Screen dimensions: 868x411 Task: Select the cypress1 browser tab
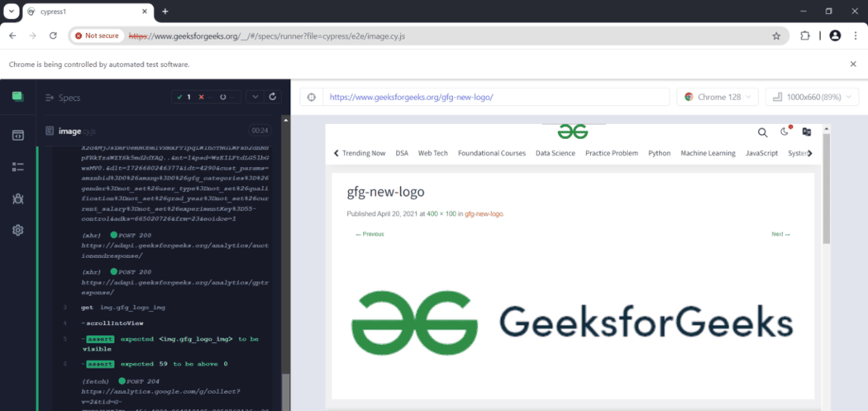click(x=88, y=11)
